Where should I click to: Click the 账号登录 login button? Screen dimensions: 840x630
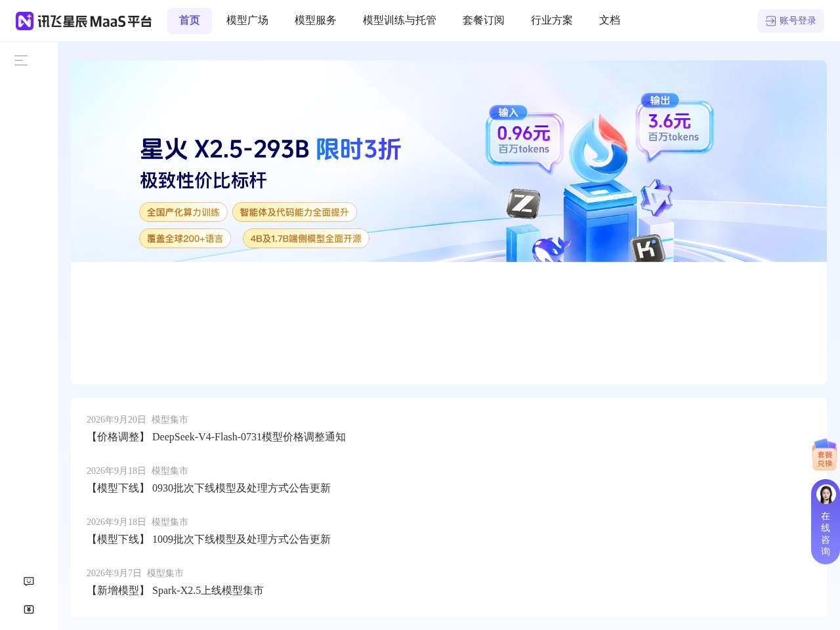[x=791, y=21]
